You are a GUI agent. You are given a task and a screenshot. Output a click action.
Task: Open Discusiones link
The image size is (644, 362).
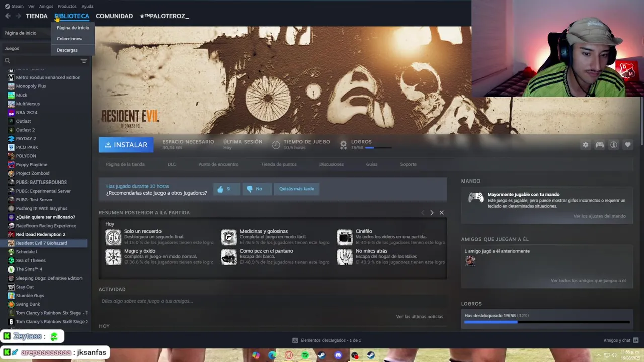point(332,164)
